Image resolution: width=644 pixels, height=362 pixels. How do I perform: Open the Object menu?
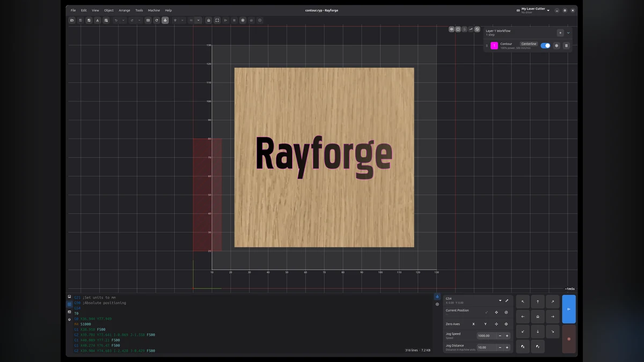pos(109,10)
